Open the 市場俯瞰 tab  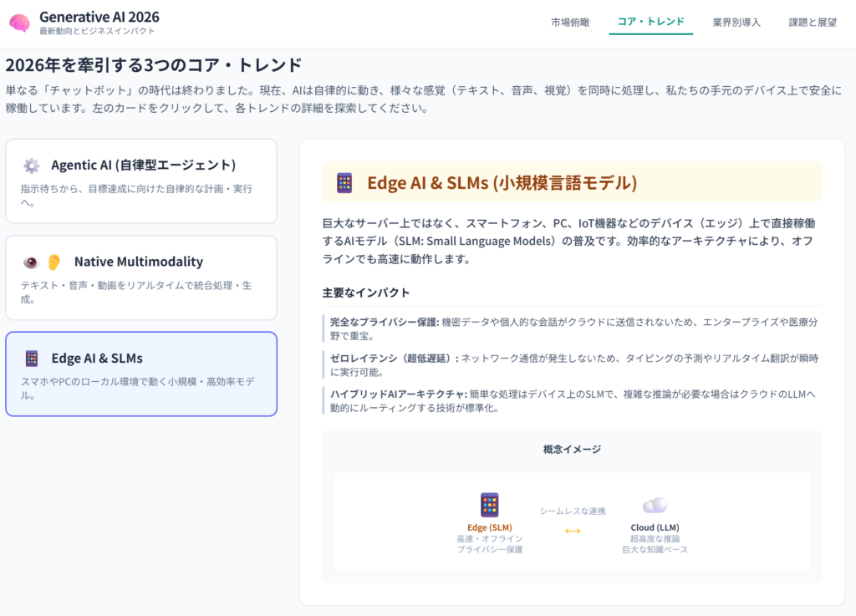570,23
